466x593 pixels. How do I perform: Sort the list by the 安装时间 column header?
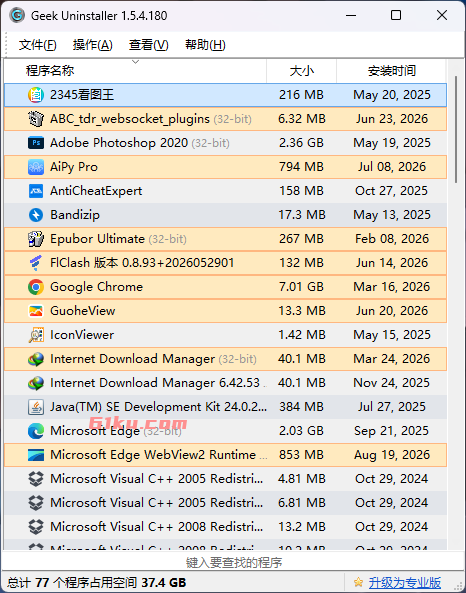(x=391, y=71)
